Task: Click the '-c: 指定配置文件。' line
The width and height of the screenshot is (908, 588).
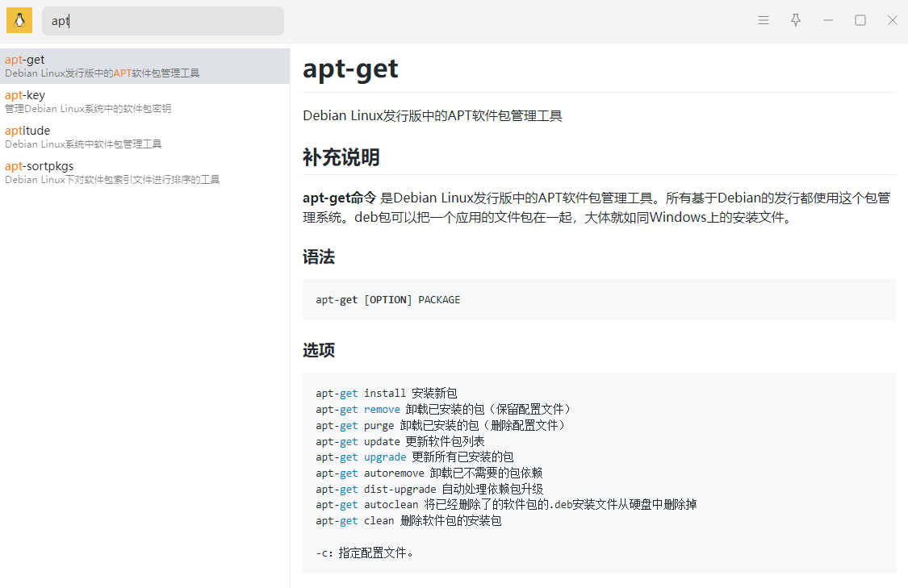Action: click(x=365, y=553)
